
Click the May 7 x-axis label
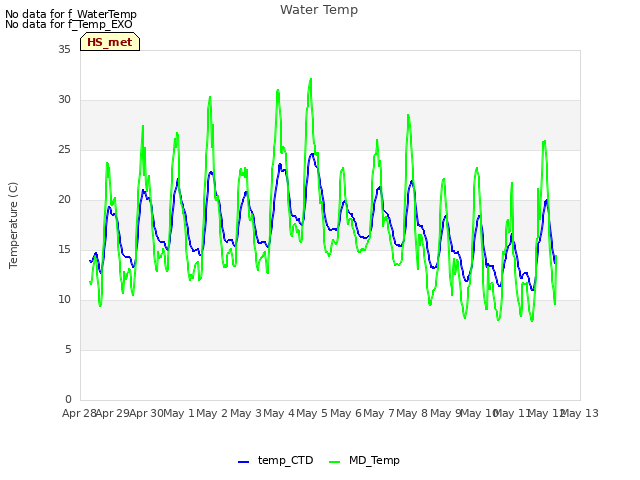coord(379,413)
